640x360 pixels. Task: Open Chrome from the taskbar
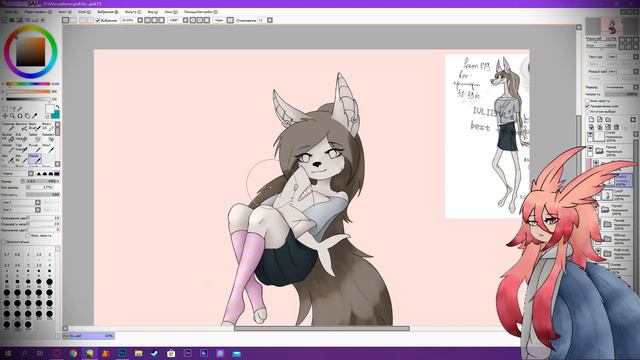pyautogui.click(x=73, y=353)
